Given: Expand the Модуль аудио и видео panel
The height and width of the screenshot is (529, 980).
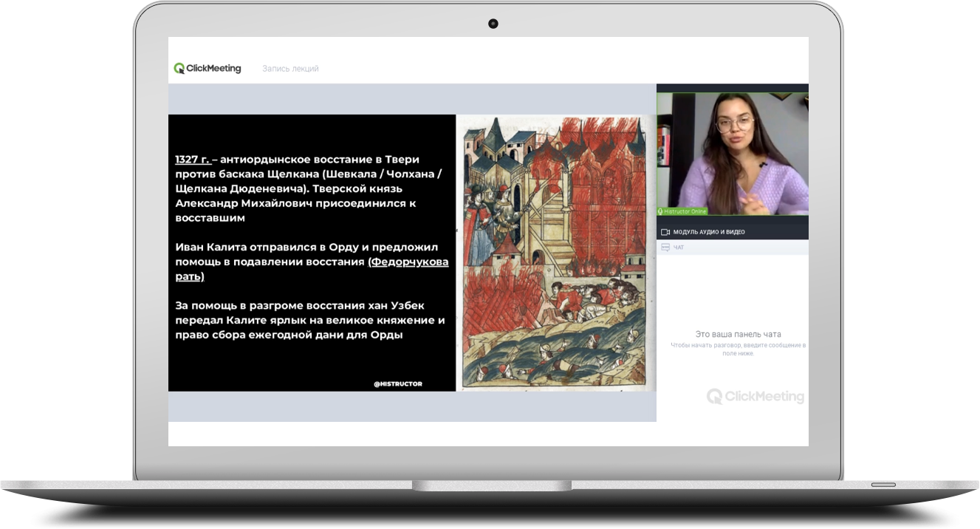Looking at the screenshot, I should (x=733, y=232).
